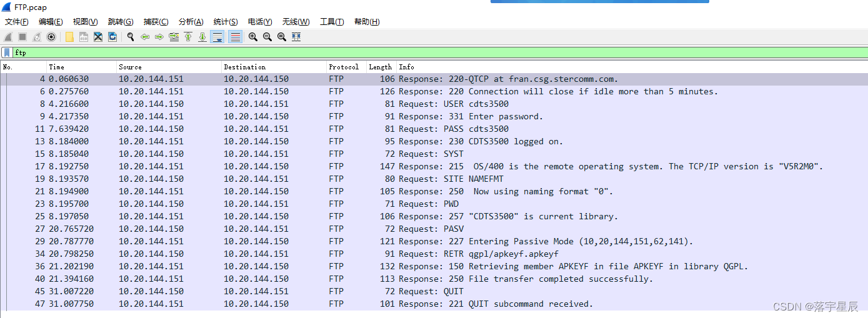
Task: Sort by the No. column header
Action: pos(24,67)
